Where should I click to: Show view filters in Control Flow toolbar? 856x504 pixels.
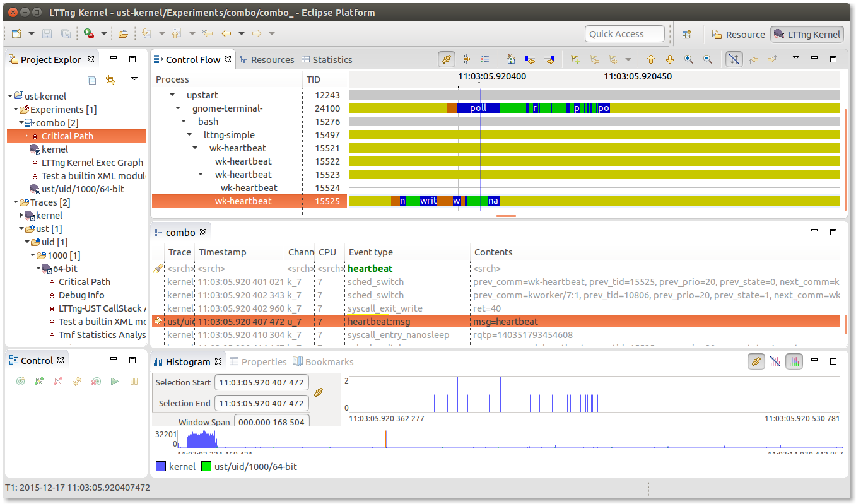point(466,59)
